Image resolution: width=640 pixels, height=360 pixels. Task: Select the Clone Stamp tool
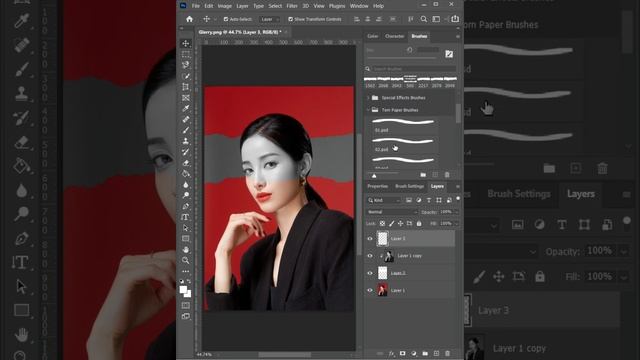186,141
